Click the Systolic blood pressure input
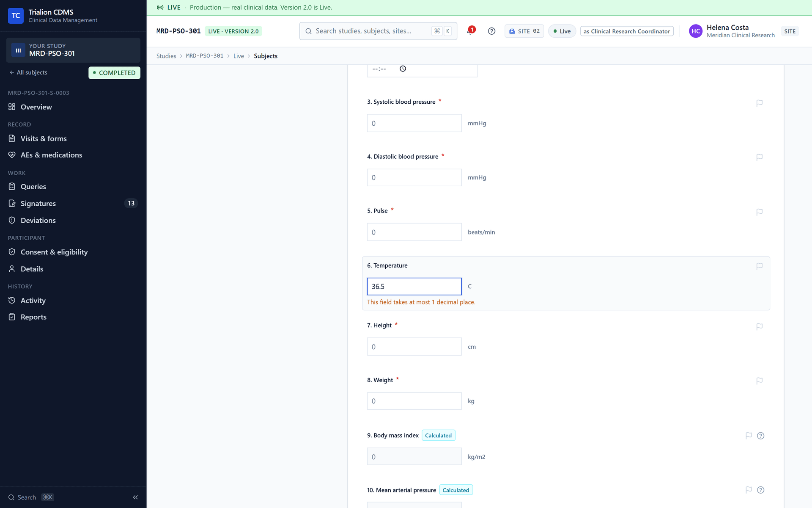 coord(414,123)
